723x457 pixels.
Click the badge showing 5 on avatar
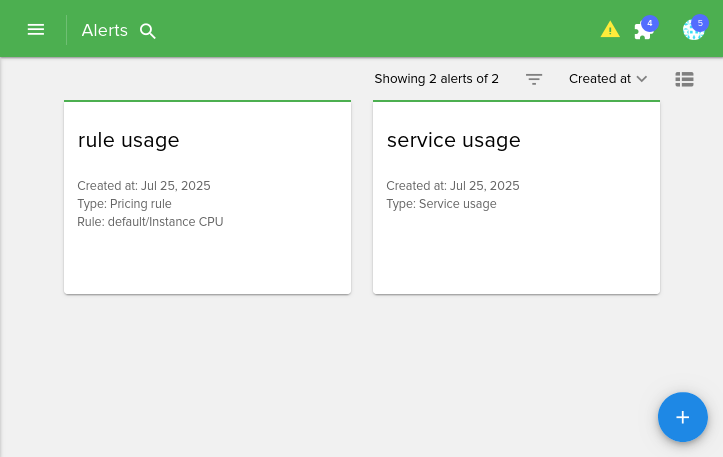click(x=700, y=23)
